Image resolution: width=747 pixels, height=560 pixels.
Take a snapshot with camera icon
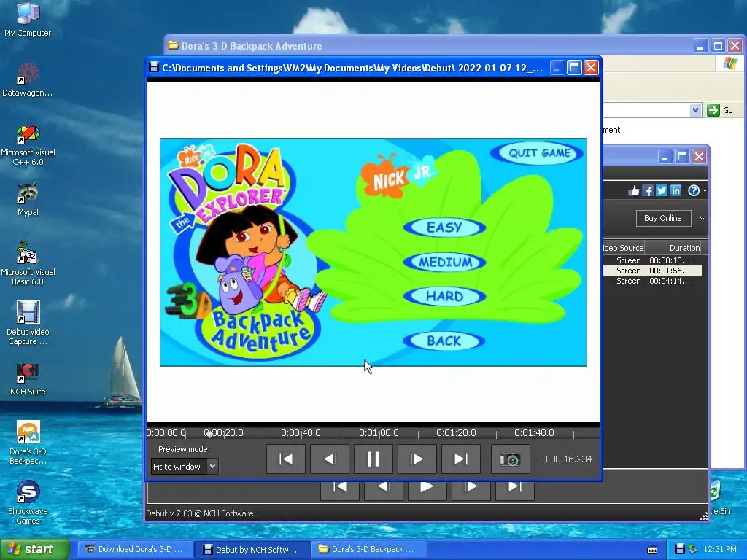point(510,459)
